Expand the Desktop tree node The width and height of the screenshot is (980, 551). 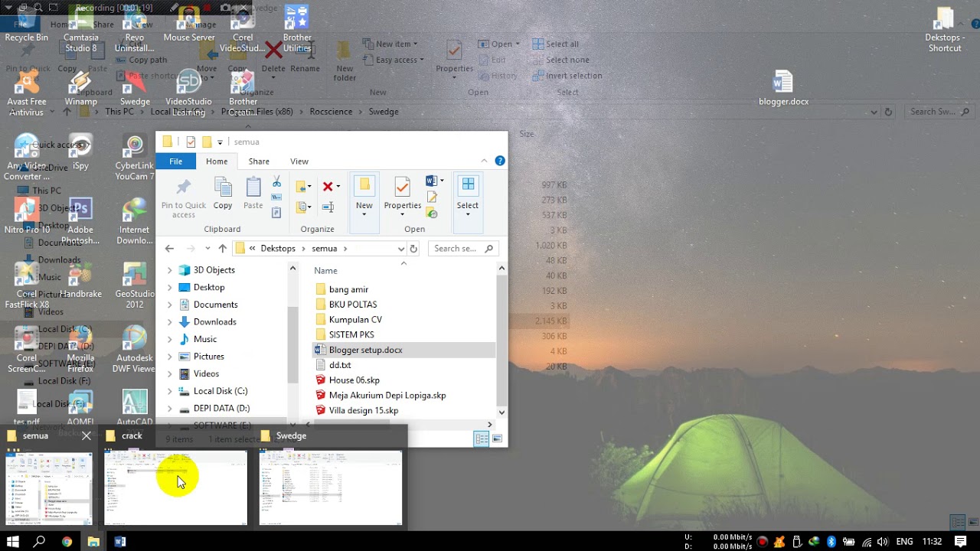coord(170,288)
